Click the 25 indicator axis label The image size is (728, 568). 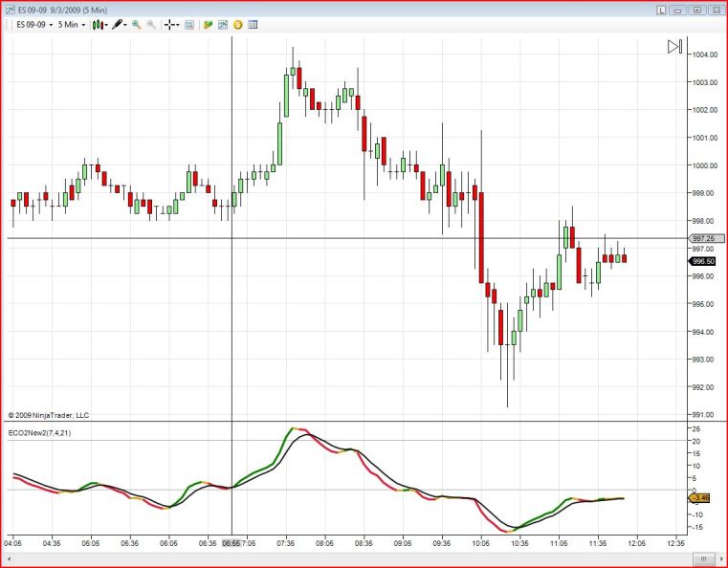click(x=696, y=428)
